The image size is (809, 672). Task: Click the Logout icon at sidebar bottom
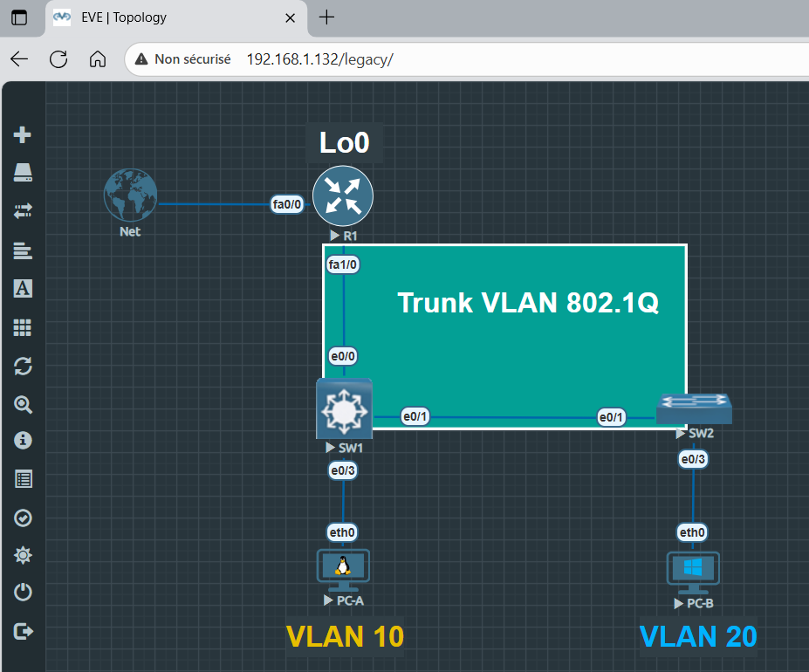[24, 631]
